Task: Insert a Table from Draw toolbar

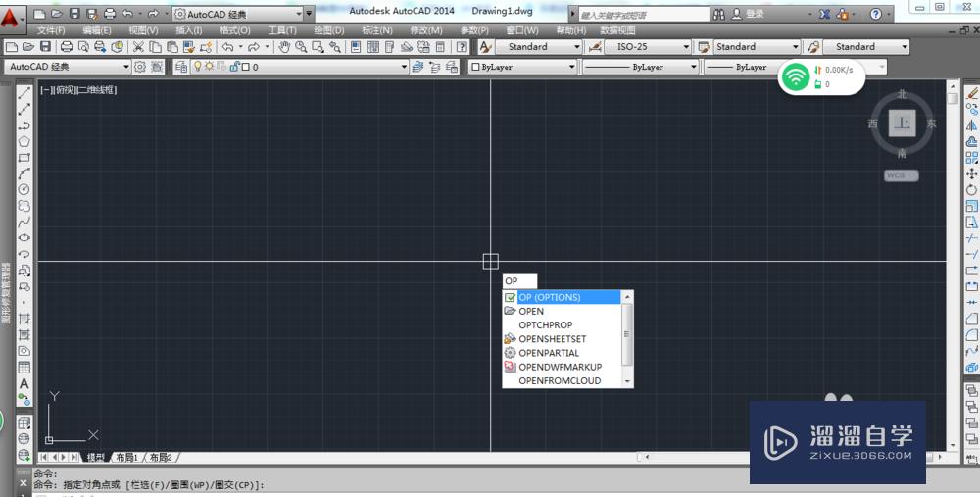Action: tap(24, 367)
